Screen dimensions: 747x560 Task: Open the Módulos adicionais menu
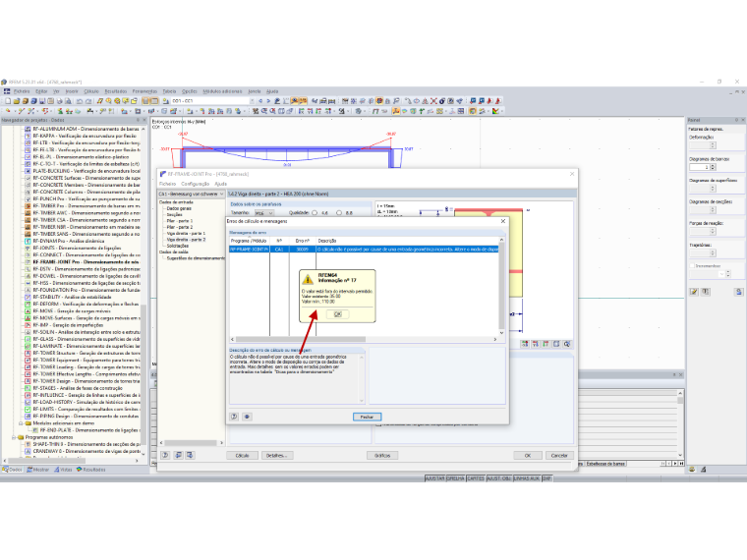[x=222, y=91]
